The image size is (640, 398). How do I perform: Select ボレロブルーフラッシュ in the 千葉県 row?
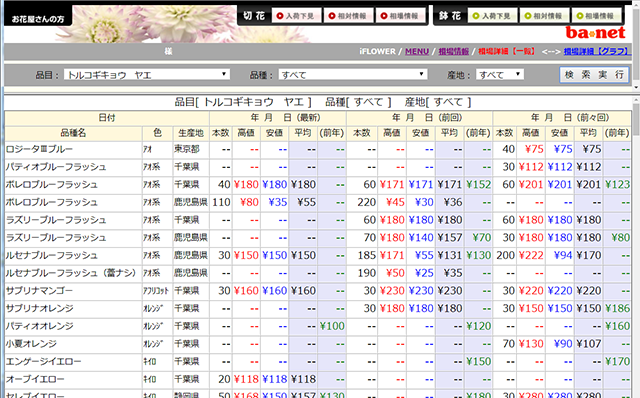(52, 185)
